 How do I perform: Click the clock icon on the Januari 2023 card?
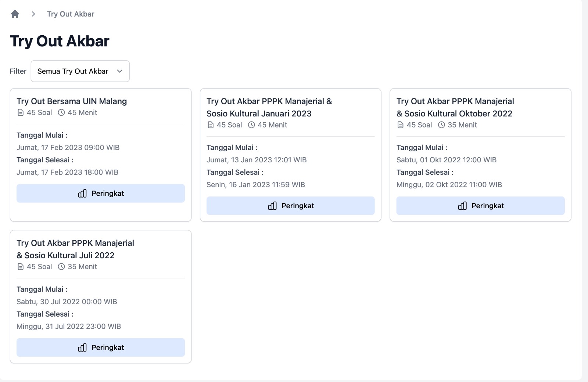tap(251, 125)
